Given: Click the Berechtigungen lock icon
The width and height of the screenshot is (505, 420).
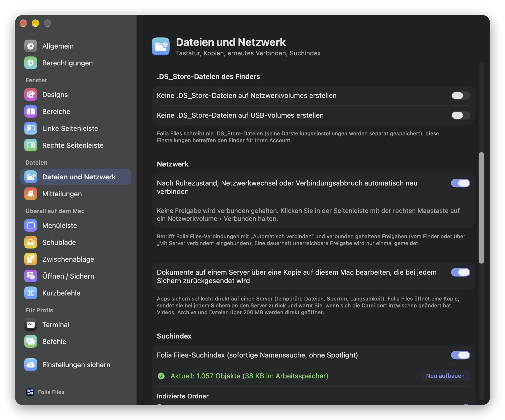Looking at the screenshot, I should click(31, 63).
